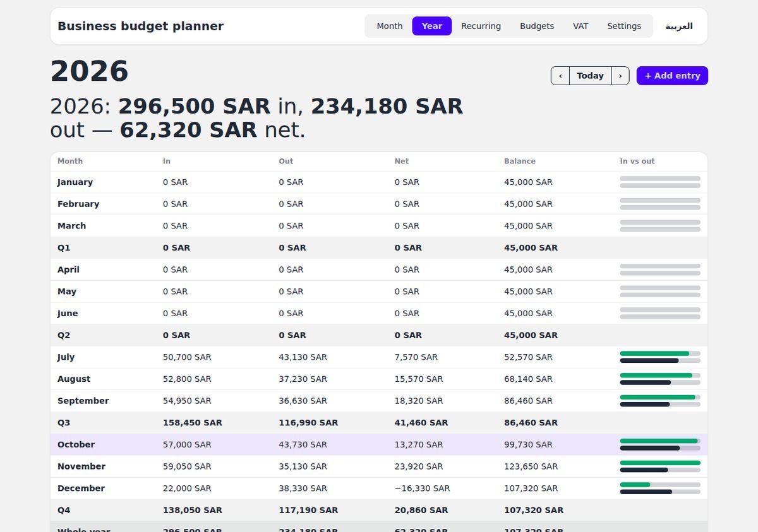
Task: Open the January row
Action: [379, 182]
